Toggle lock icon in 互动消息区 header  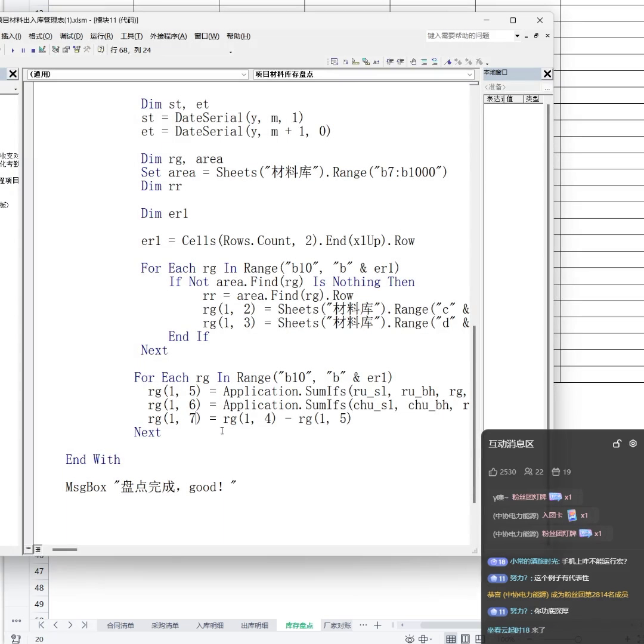(x=617, y=443)
